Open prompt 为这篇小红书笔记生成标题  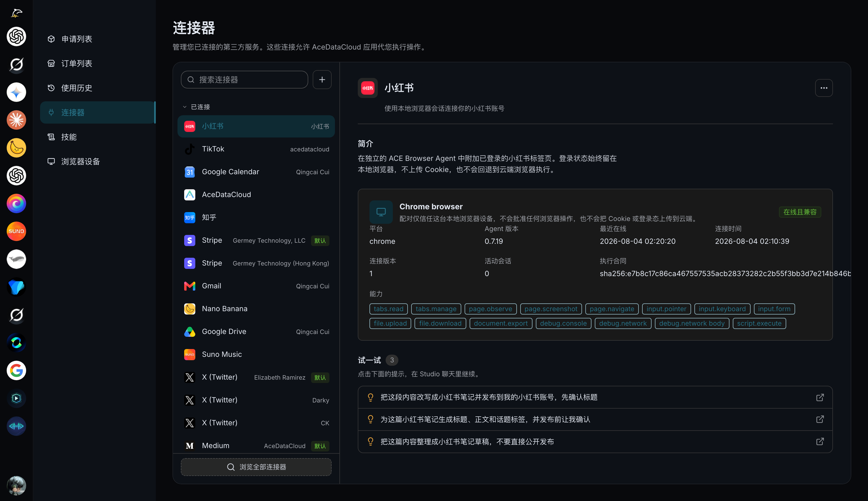[x=595, y=419]
